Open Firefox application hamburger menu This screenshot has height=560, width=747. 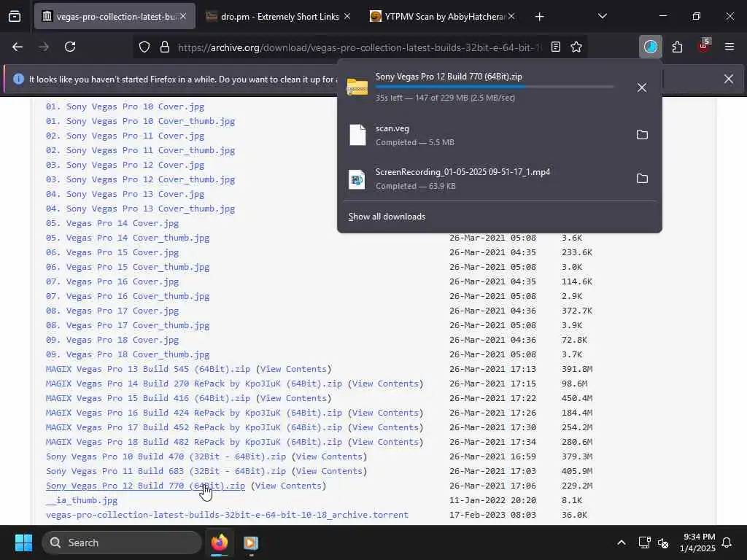pos(729,47)
